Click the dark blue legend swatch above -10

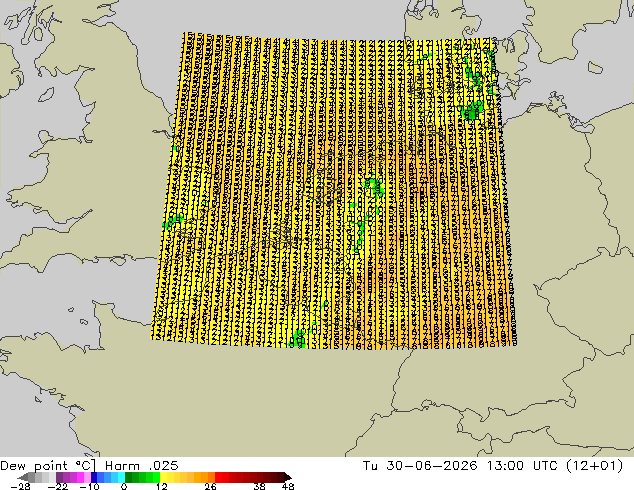[x=94, y=477]
